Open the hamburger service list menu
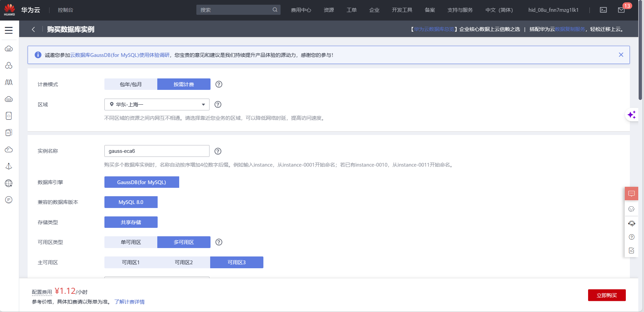 pyautogui.click(x=9, y=30)
